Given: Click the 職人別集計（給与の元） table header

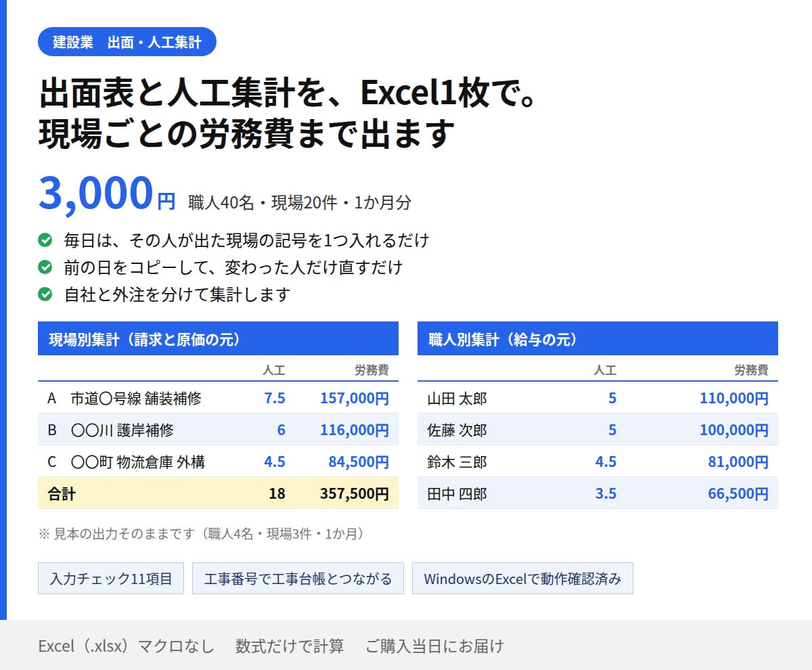Looking at the screenshot, I should (597, 338).
